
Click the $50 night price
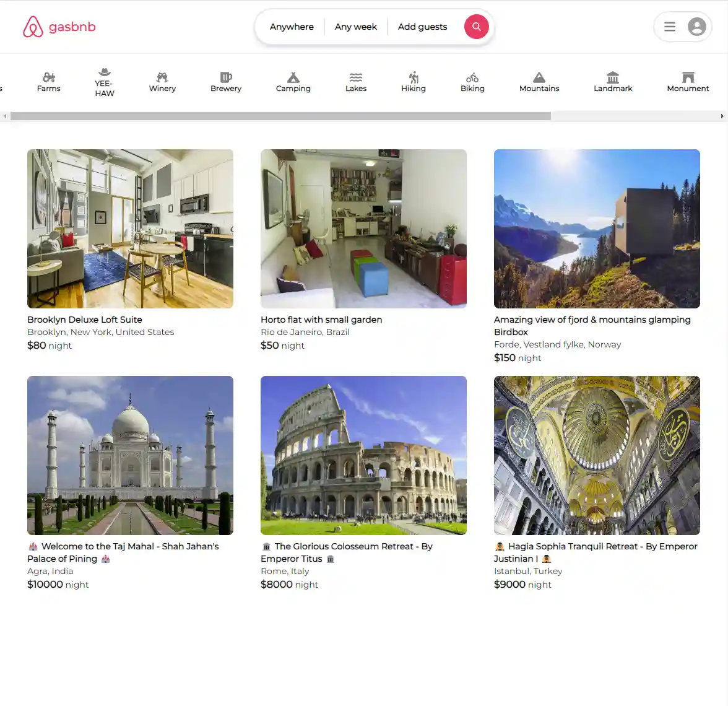pyautogui.click(x=282, y=346)
